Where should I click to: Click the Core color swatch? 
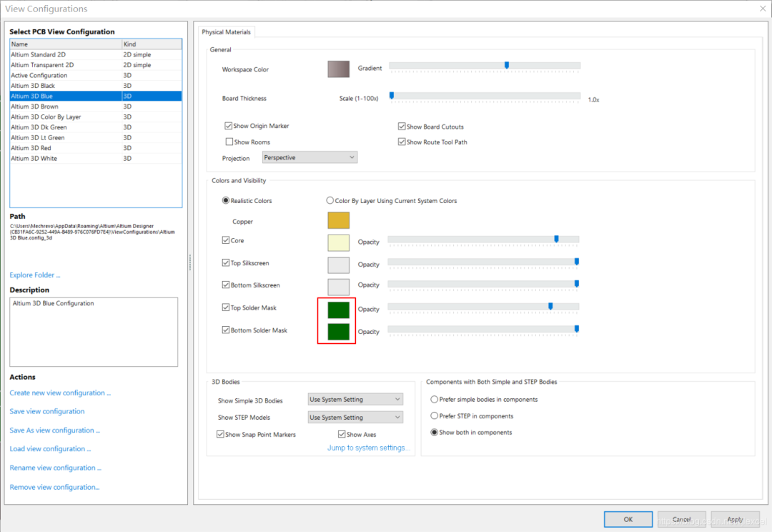point(338,242)
